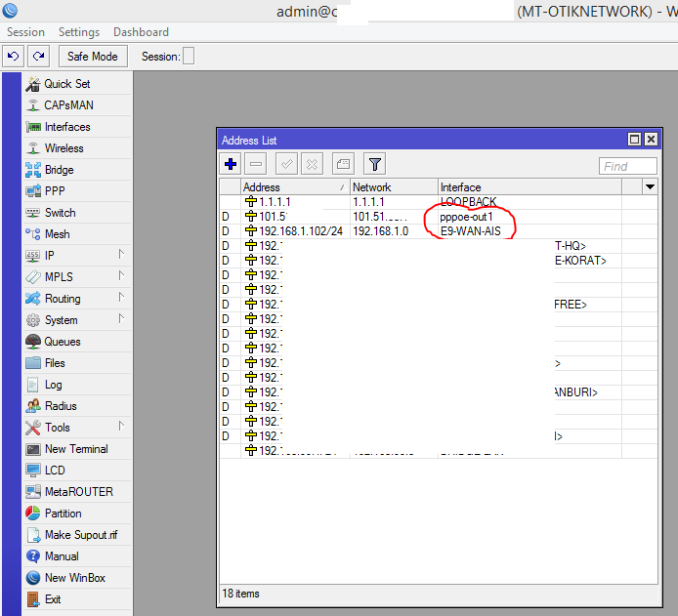
Task: Open column selection dropdown in Address List
Action: [650, 187]
